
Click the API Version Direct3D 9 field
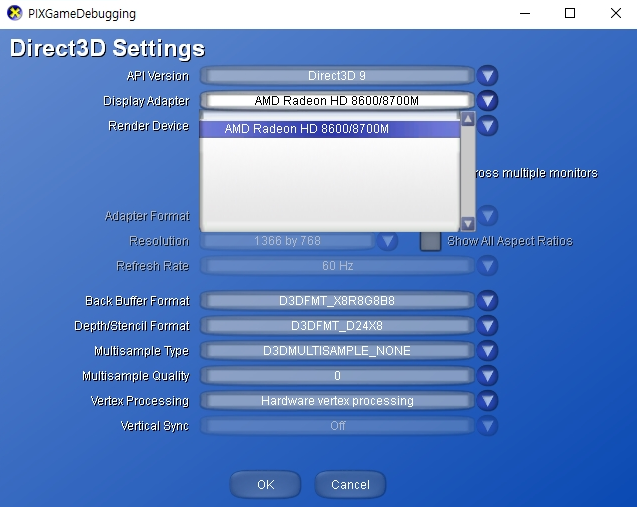coord(337,76)
